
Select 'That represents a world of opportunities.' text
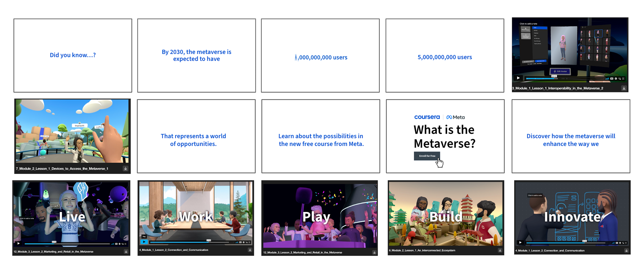pyautogui.click(x=193, y=140)
